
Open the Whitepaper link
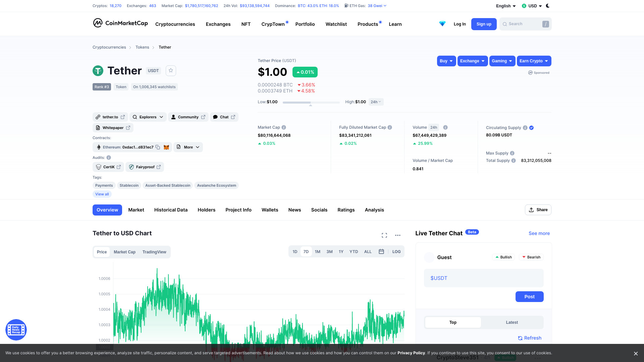coord(113,128)
